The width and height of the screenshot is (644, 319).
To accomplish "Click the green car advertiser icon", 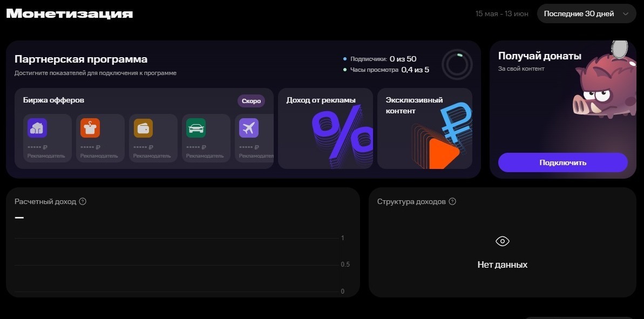I will (196, 128).
